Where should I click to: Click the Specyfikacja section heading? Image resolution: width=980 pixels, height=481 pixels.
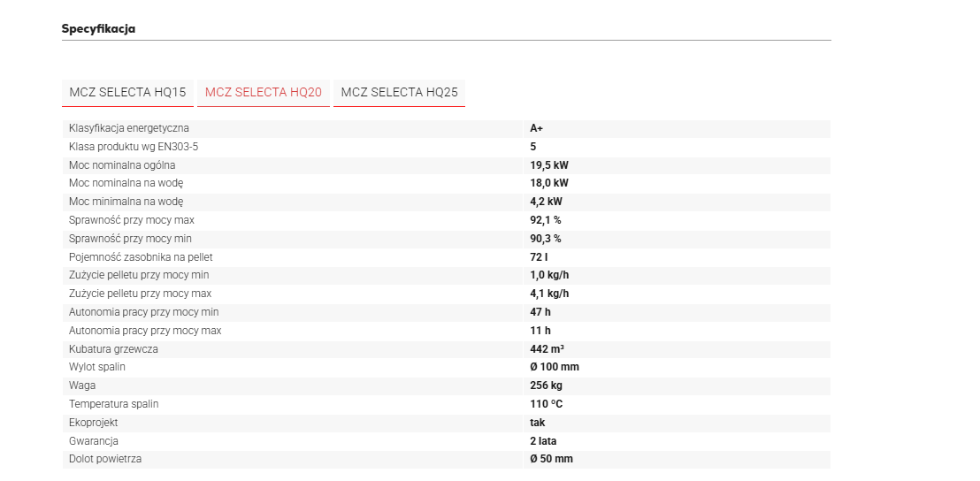pyautogui.click(x=98, y=29)
